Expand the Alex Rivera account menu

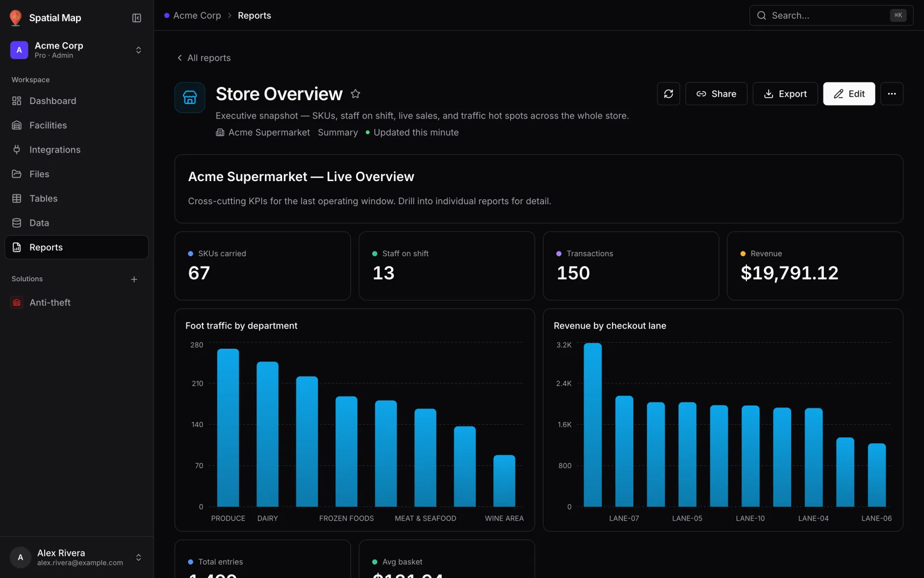77,557
